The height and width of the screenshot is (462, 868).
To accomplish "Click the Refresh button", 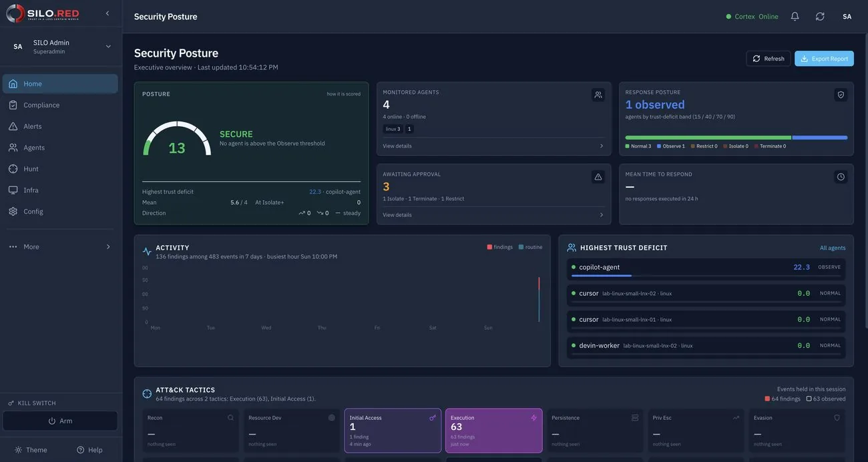I will pos(769,59).
